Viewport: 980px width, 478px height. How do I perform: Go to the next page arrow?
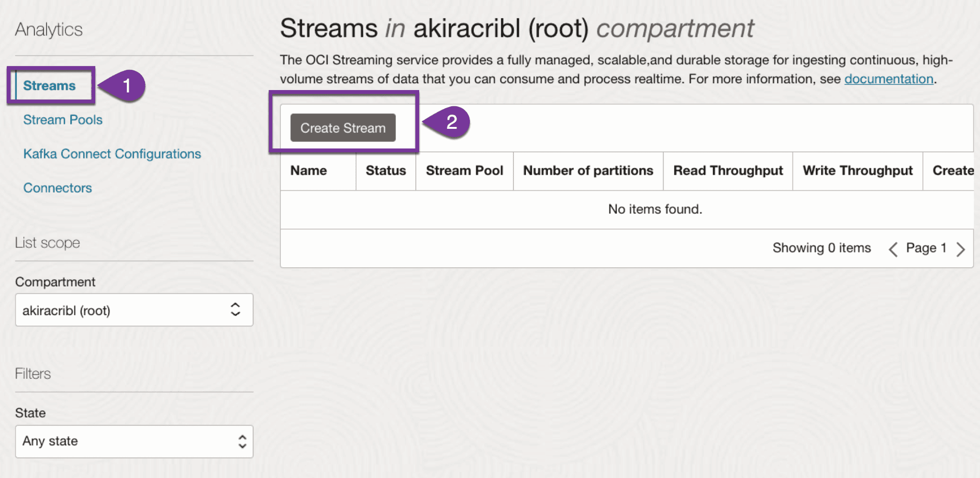[960, 249]
